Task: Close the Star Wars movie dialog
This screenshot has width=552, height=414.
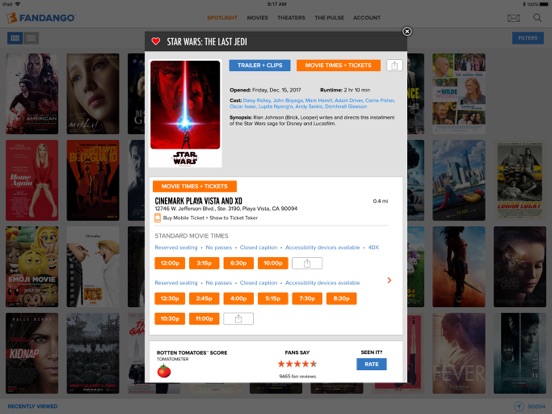Action: coord(407,31)
